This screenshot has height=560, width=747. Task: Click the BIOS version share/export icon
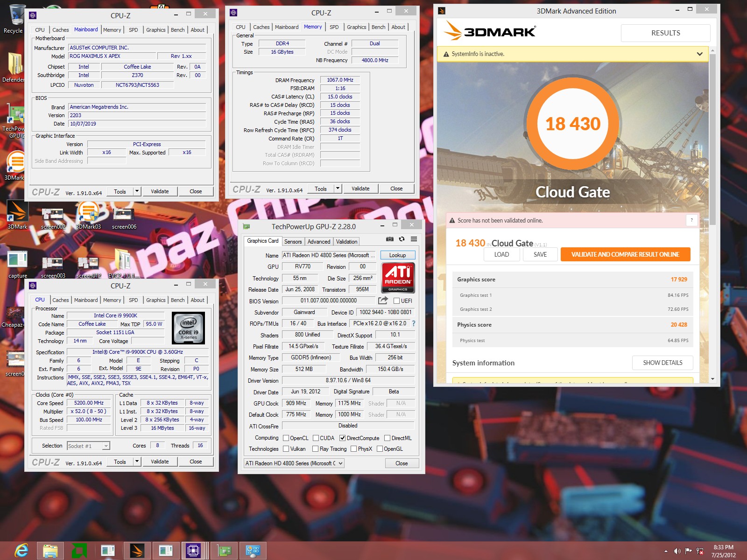383,301
